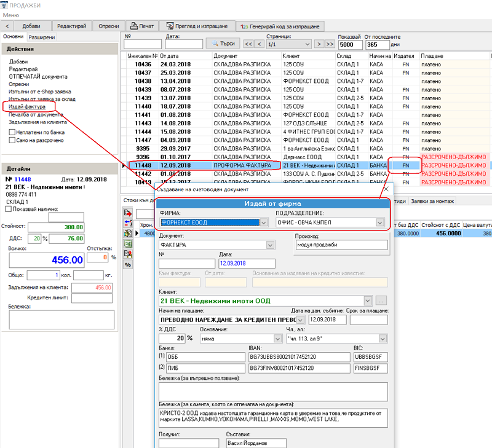This screenshot has height=448, width=492.
Task: Click the Печат printer button
Action: (142, 26)
